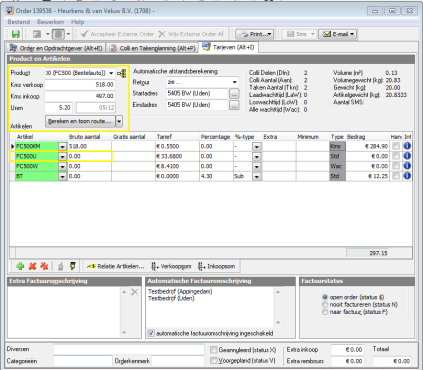This screenshot has height=370, width=423.
Task: Click Wijs Externe Order Af
Action: click(x=191, y=34)
